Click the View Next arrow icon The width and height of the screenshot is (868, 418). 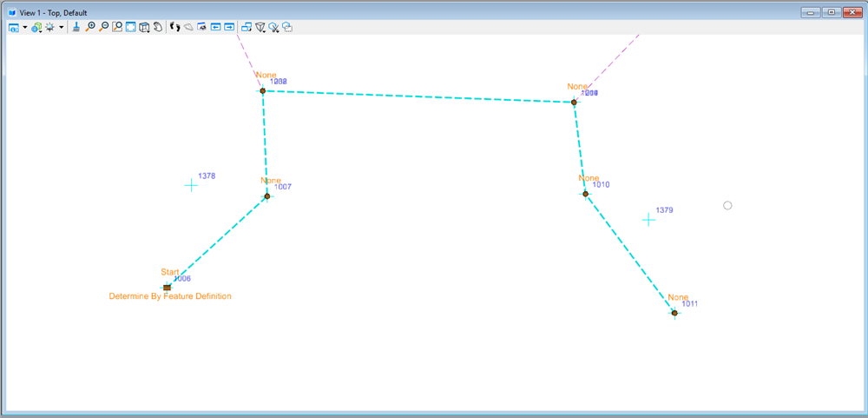[229, 27]
